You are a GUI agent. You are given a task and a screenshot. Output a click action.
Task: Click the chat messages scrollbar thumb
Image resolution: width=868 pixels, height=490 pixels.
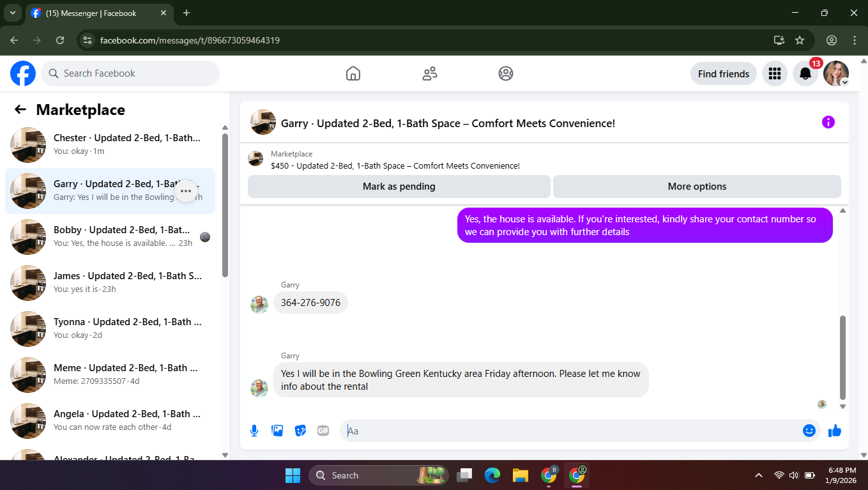(842, 357)
